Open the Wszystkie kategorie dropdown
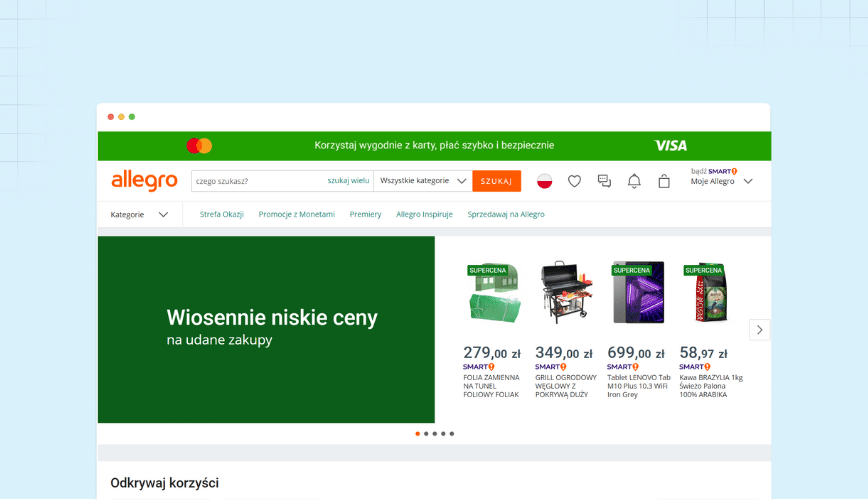Image resolution: width=868 pixels, height=500 pixels. pyautogui.click(x=423, y=181)
